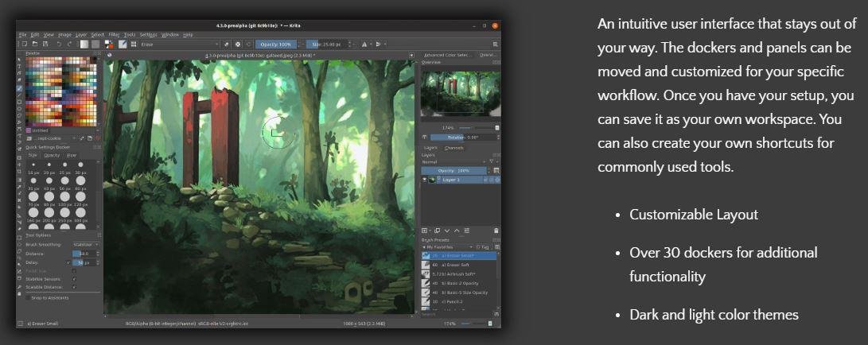The width and height of the screenshot is (868, 345).
Task: Redo the last undone action
Action: (x=69, y=44)
